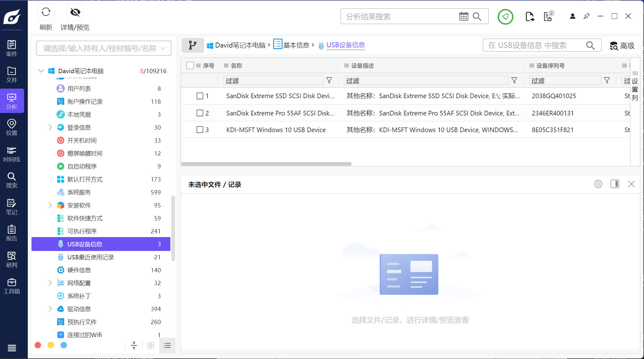Click the refresh (刷新) icon
This screenshot has height=359, width=644.
pos(46,12)
